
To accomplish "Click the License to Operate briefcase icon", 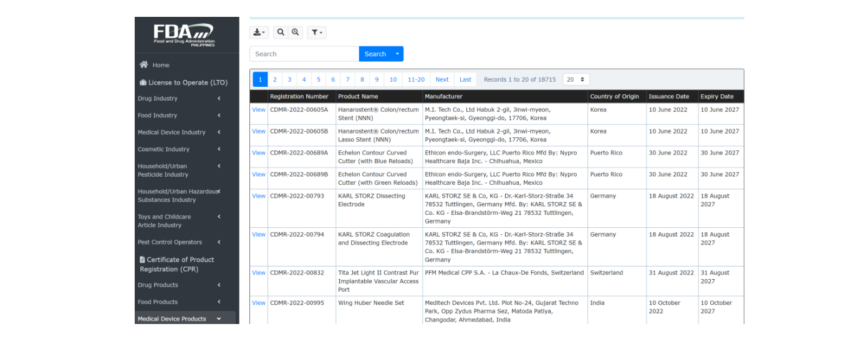I will [x=143, y=82].
